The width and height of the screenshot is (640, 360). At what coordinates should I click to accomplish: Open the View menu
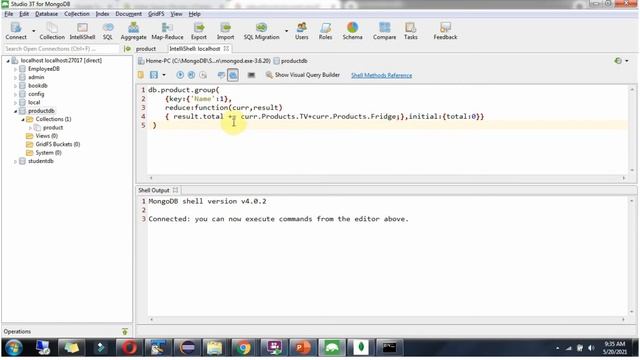pyautogui.click(x=176, y=14)
